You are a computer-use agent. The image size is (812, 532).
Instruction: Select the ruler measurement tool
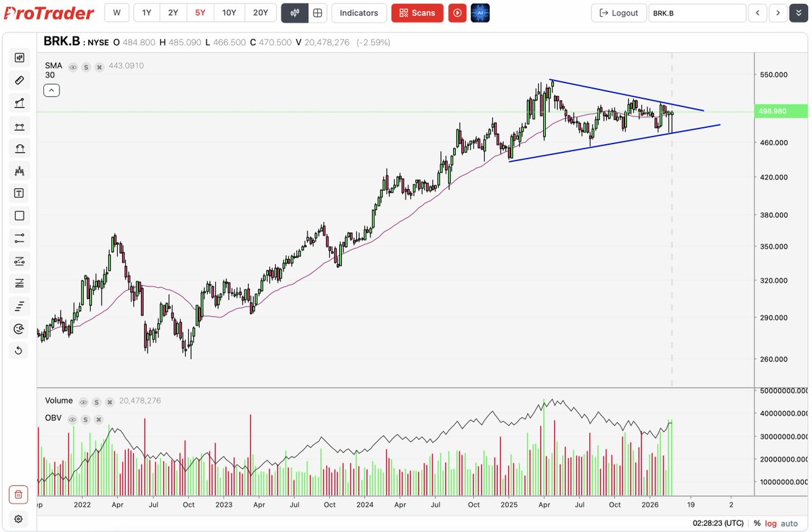(x=19, y=80)
